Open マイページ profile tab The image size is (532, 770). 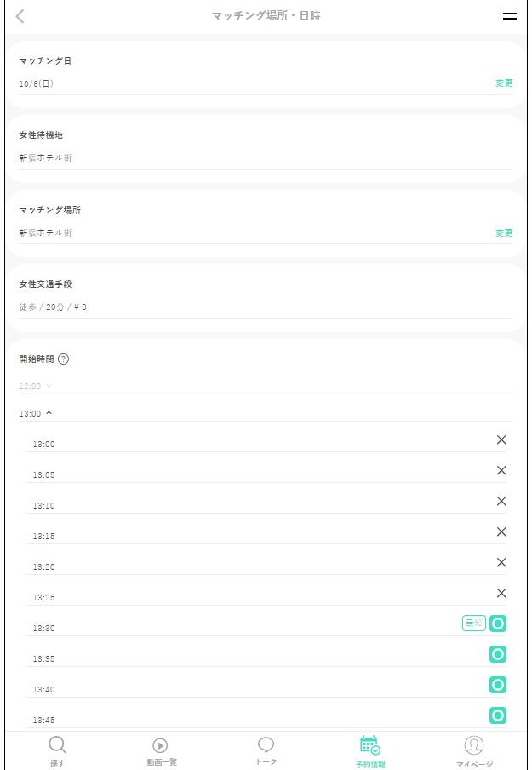tap(474, 751)
